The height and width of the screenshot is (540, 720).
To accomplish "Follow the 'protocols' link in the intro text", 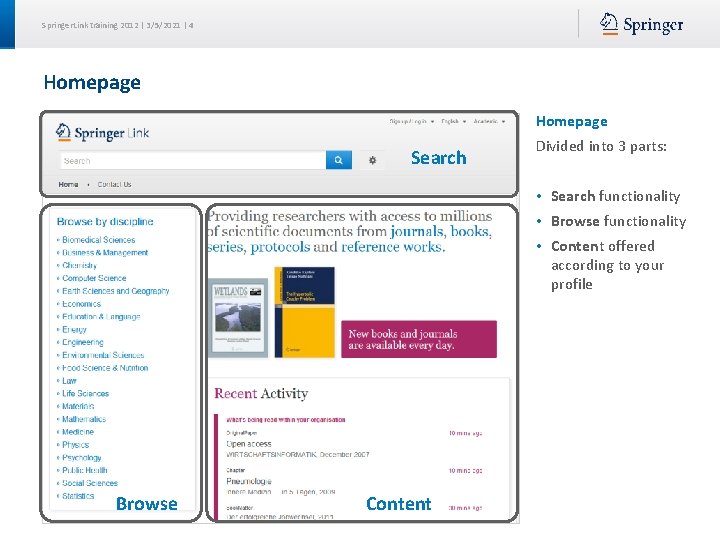I will [x=280, y=247].
